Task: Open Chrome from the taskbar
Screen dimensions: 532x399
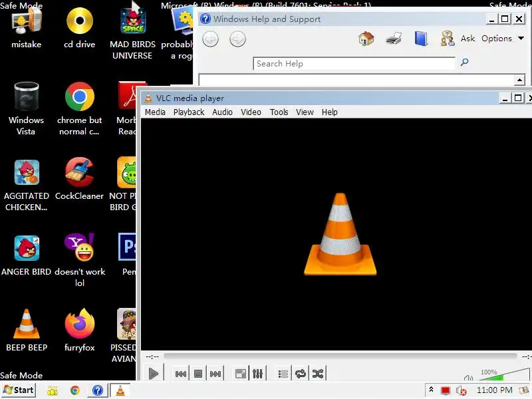Action: (75, 391)
